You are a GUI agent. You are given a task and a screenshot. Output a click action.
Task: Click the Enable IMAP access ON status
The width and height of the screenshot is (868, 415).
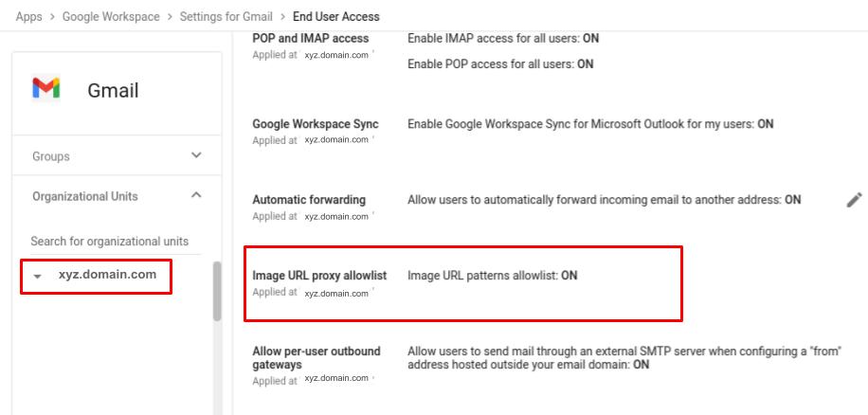(590, 38)
